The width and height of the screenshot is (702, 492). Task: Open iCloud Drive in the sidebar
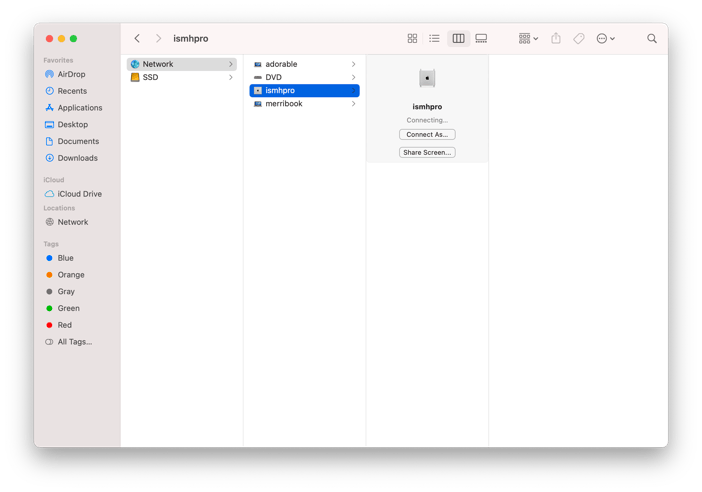(73, 194)
